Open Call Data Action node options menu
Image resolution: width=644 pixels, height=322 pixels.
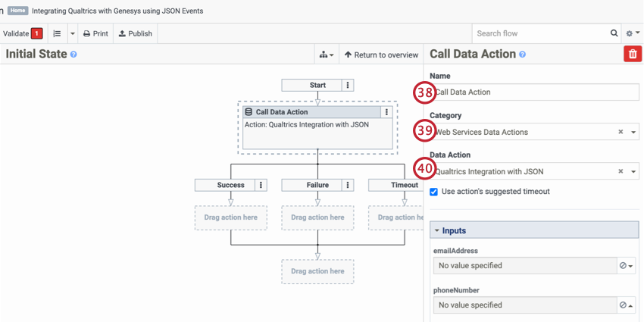coord(386,112)
